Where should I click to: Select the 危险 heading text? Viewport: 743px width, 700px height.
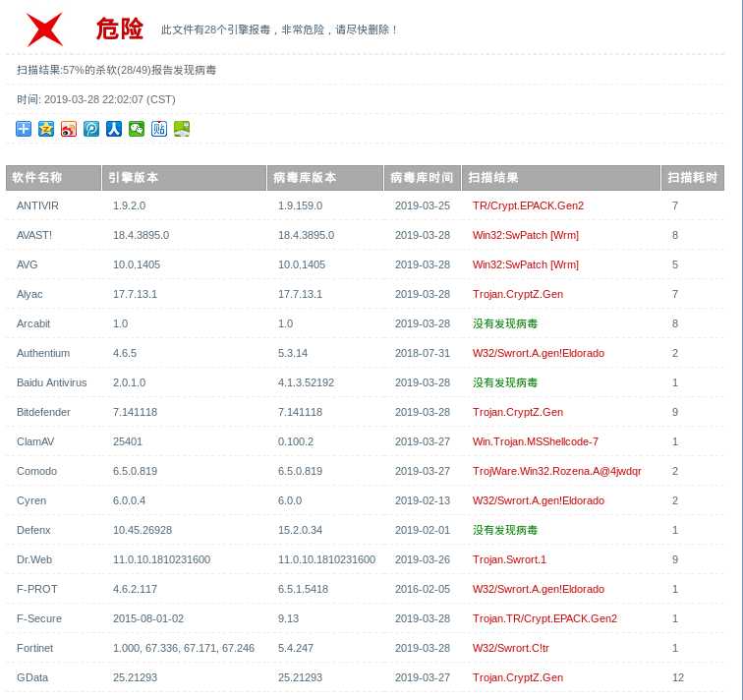[x=120, y=29]
